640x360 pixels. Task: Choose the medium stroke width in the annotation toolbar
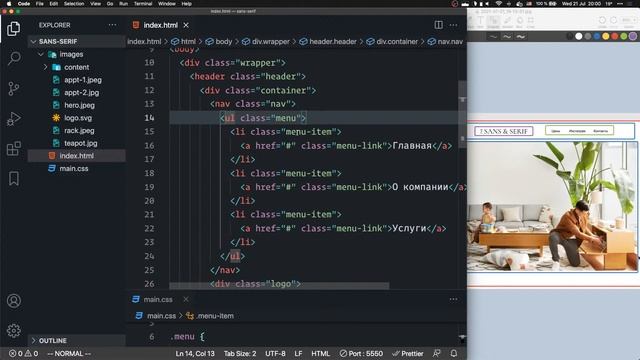click(x=507, y=37)
